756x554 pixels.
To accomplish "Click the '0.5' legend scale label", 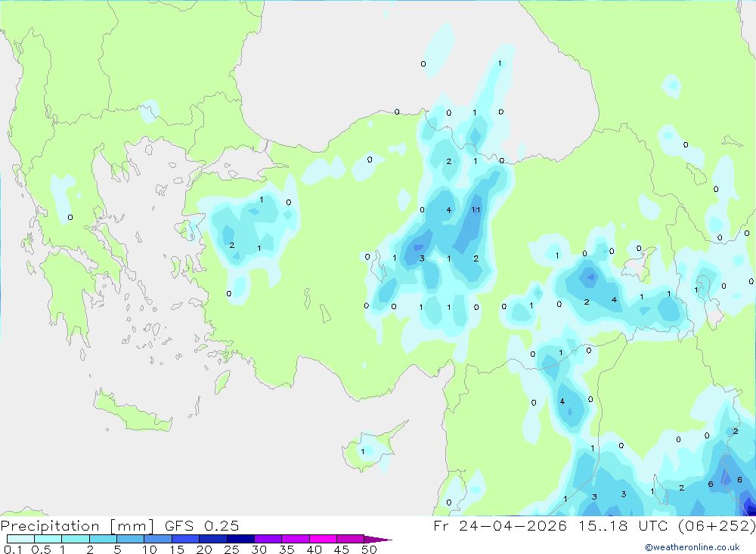I will point(41,549).
